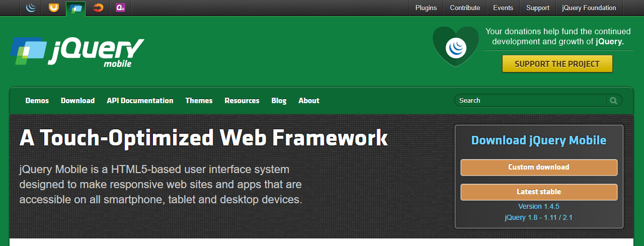
Task: Open the API Documentation menu item
Action: pyautogui.click(x=140, y=101)
